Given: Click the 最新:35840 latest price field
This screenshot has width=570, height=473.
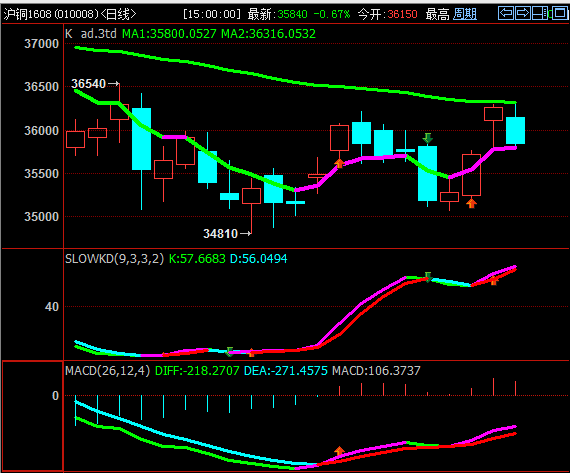Looking at the screenshot, I should (x=278, y=14).
